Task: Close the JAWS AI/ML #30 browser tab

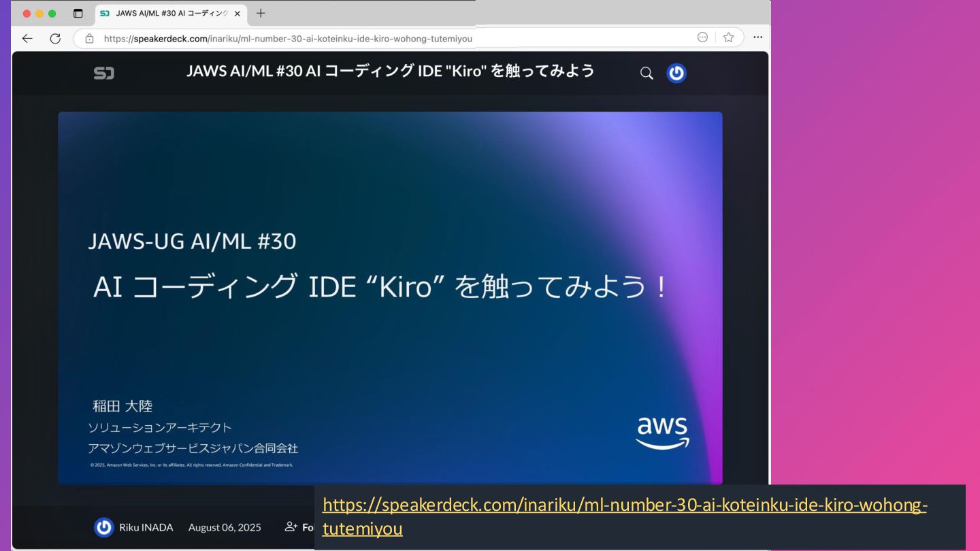Action: click(x=237, y=13)
